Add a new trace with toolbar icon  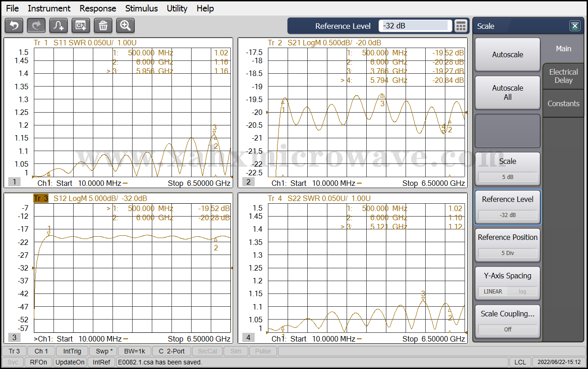(59, 26)
